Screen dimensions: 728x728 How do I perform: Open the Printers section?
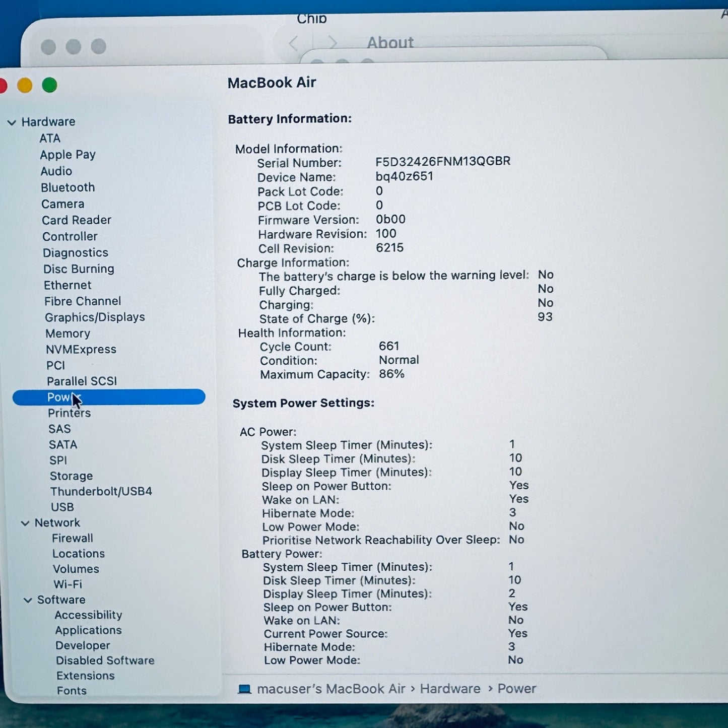click(70, 413)
